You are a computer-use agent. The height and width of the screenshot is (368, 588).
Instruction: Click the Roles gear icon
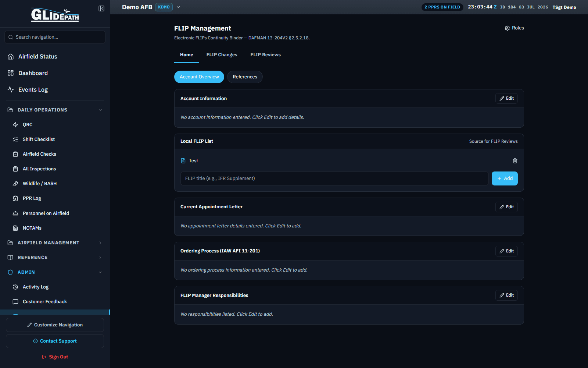tap(507, 28)
